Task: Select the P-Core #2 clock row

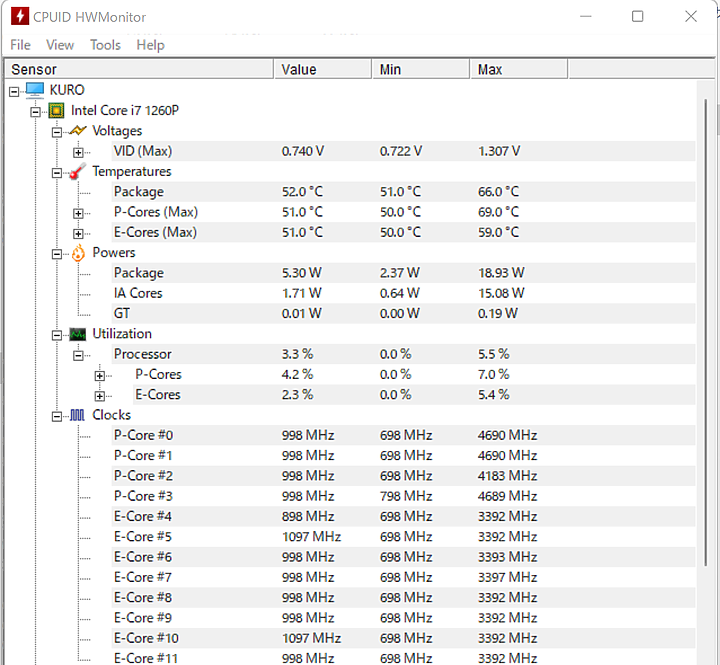Action: click(x=403, y=476)
